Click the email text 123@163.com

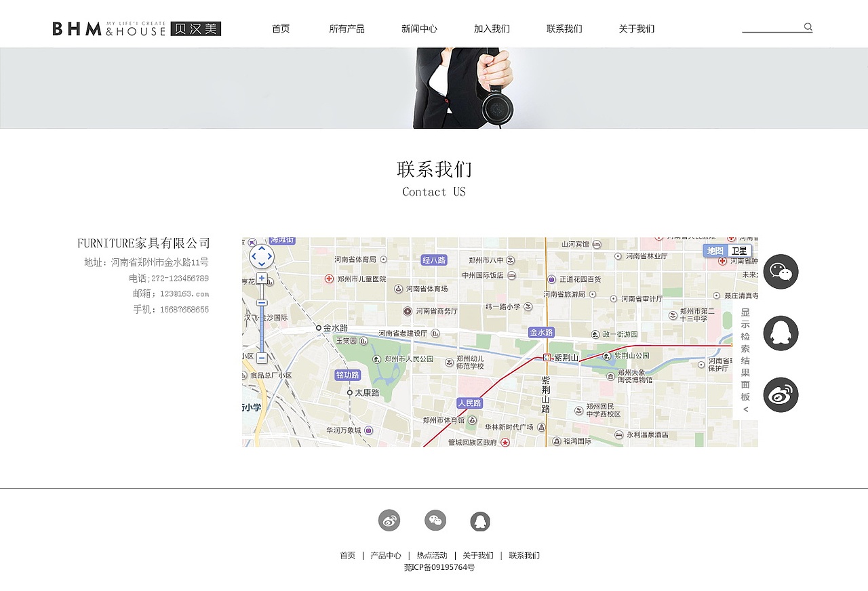pyautogui.click(x=184, y=294)
